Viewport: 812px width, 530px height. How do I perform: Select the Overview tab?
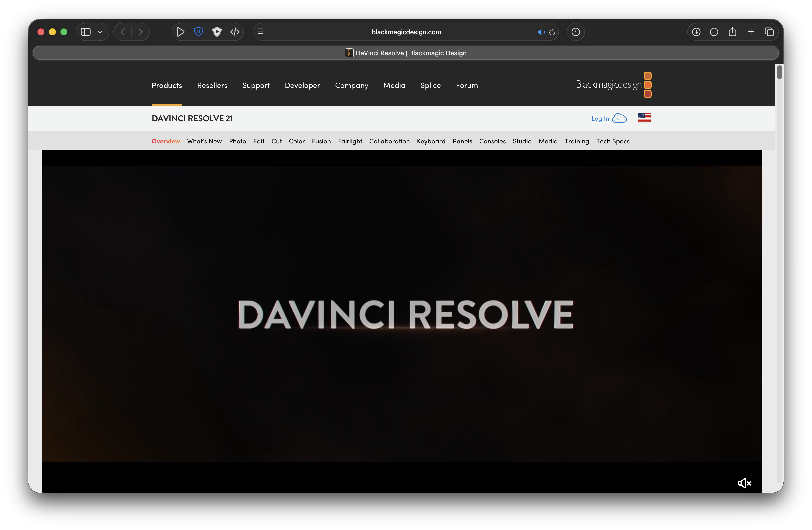(166, 141)
